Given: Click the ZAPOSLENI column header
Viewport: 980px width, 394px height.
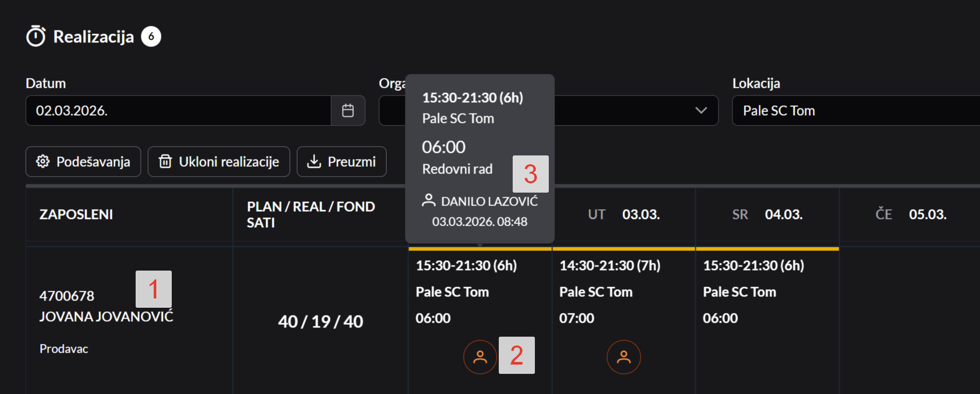Looking at the screenshot, I should point(76,214).
